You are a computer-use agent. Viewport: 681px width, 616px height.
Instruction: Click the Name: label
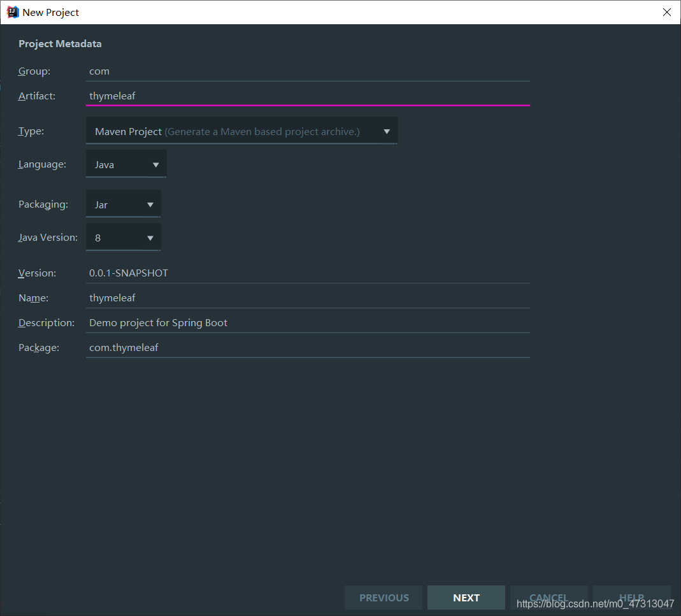(x=33, y=298)
